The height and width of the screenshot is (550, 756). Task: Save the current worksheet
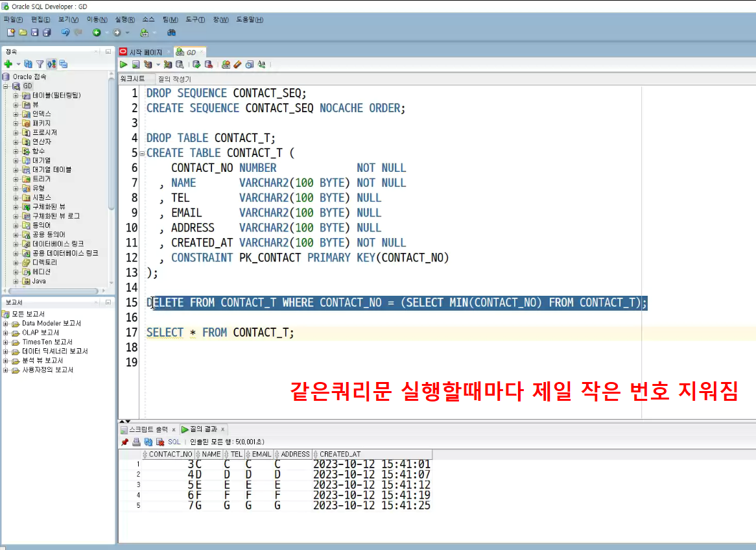(35, 32)
